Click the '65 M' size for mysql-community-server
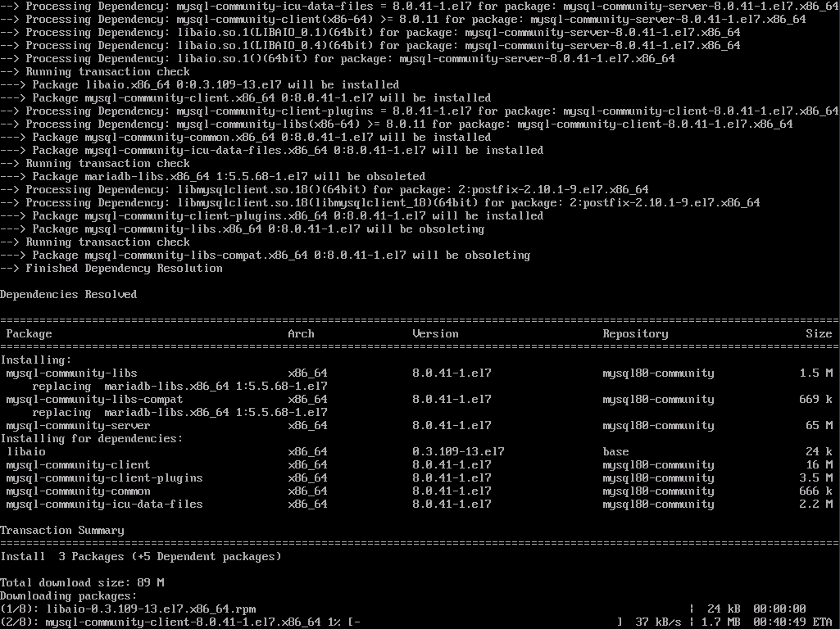The image size is (840, 629). [820, 426]
